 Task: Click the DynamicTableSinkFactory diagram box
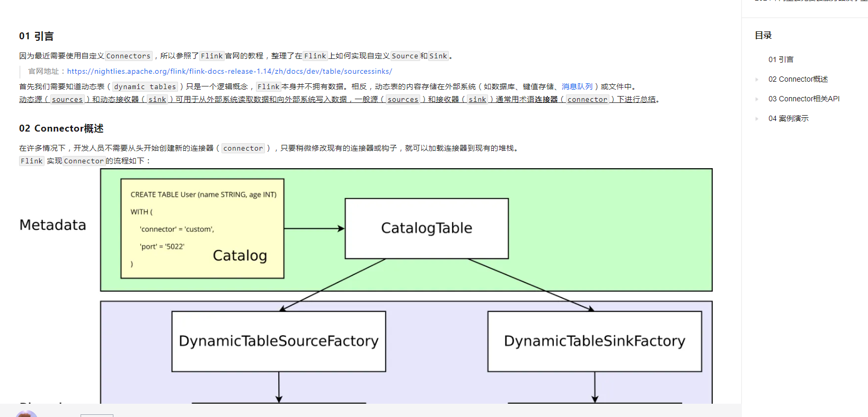595,341
